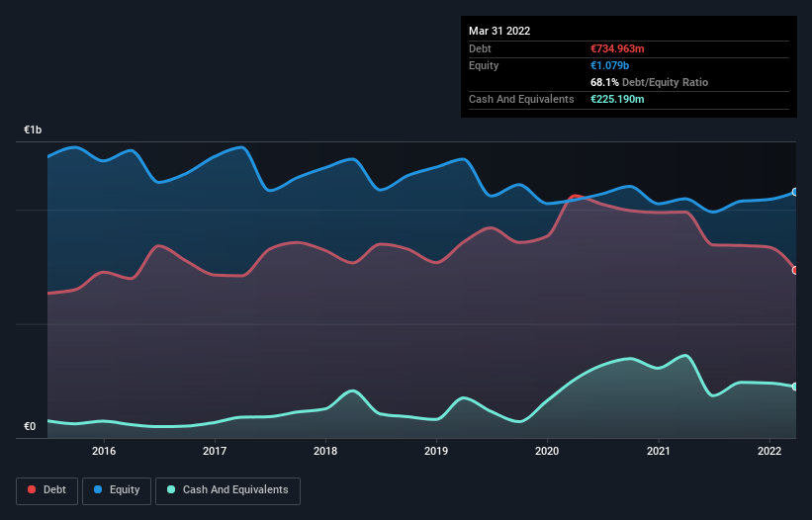Toggle the Debt series legend button
The width and height of the screenshot is (812, 520).
pyautogui.click(x=47, y=490)
